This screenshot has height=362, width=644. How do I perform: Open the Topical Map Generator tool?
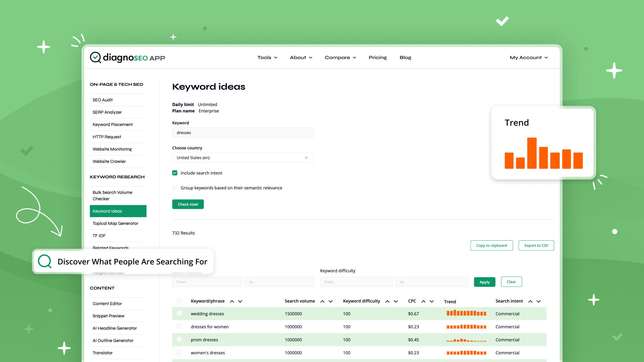(x=115, y=223)
